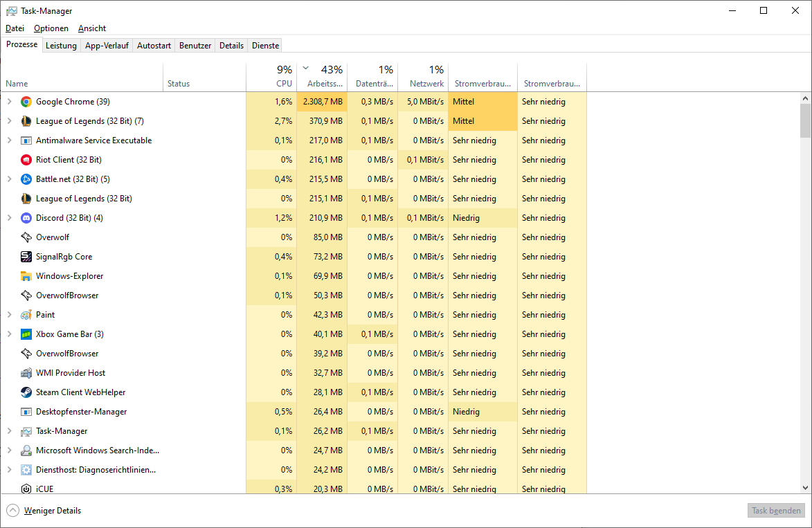Click the iCUE process icon

(x=26, y=489)
